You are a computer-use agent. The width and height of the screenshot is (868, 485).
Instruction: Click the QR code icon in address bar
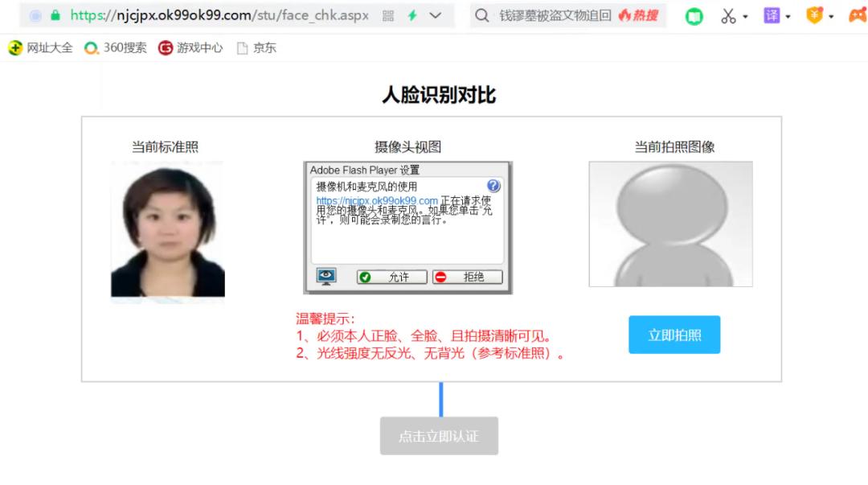[388, 14]
